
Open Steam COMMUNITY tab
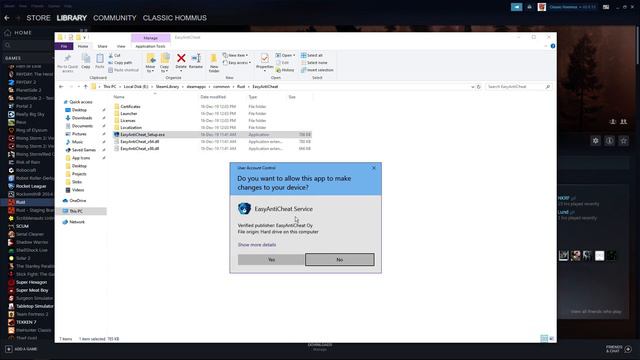115,18
